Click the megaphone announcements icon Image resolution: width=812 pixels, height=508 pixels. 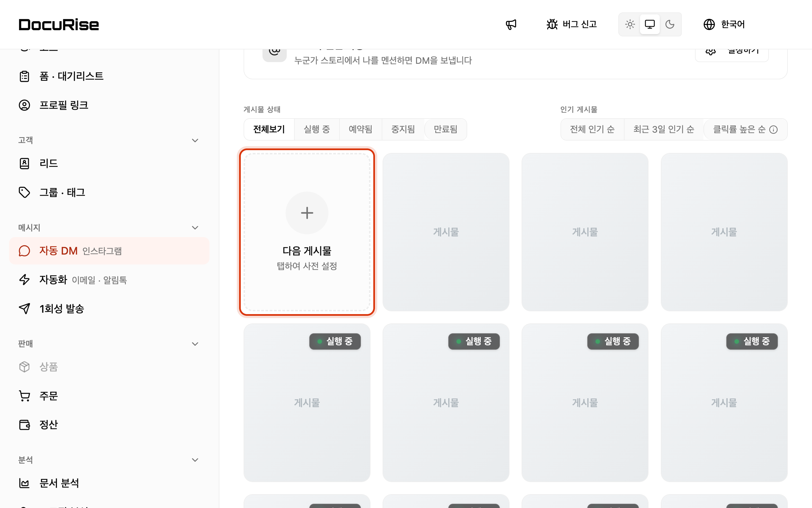click(511, 24)
